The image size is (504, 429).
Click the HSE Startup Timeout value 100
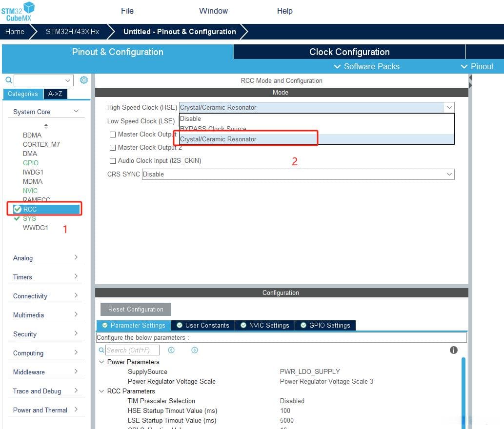click(285, 410)
